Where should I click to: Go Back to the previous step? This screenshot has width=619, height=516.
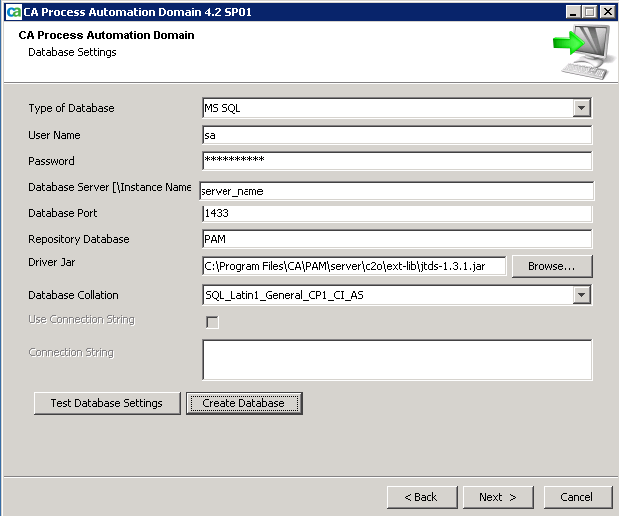point(420,497)
